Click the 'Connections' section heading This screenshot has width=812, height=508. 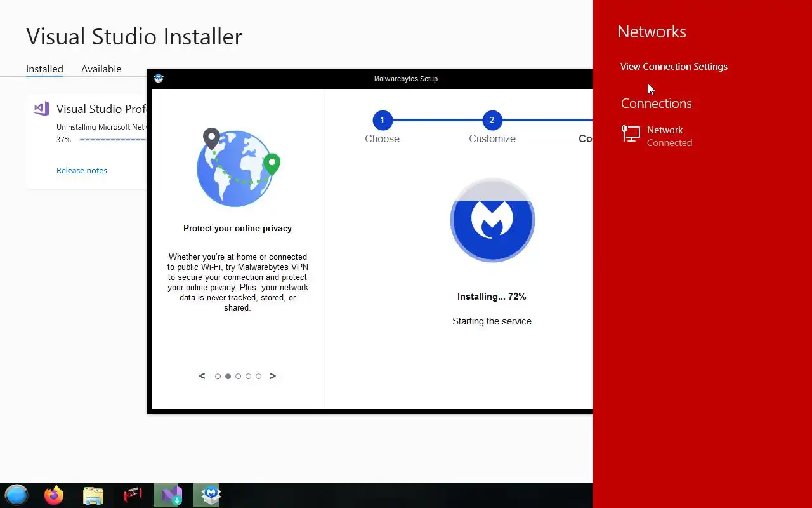click(x=656, y=104)
